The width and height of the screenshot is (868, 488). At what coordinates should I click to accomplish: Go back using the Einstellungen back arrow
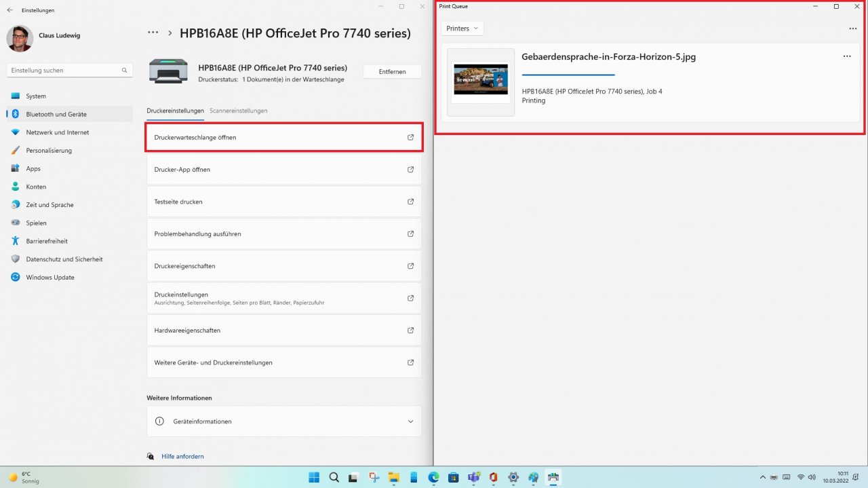click(9, 10)
